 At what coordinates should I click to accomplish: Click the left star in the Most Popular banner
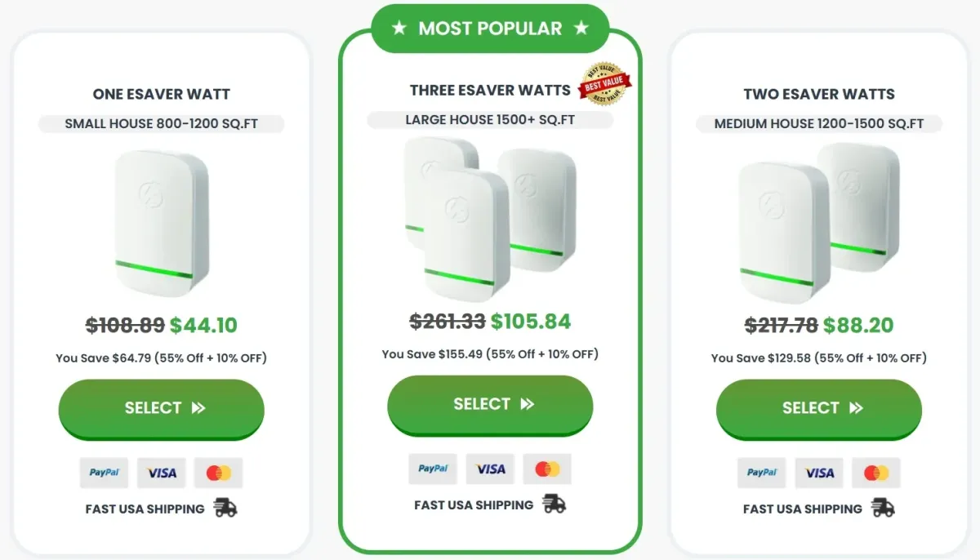399,28
